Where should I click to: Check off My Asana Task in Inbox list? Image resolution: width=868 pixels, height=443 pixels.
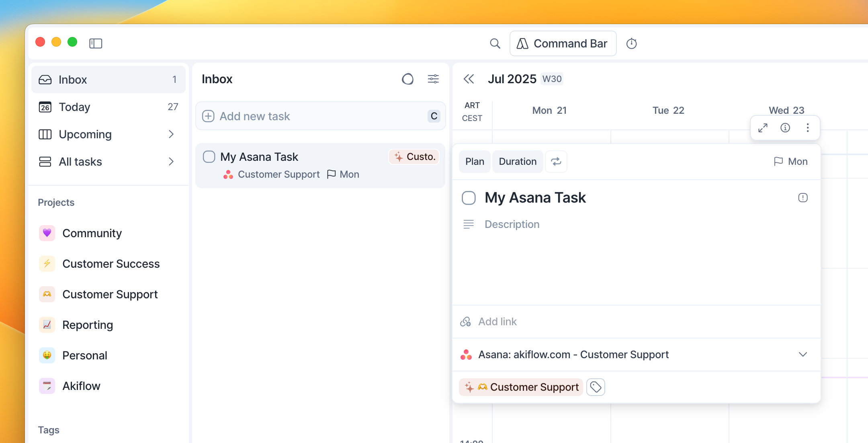(x=209, y=157)
